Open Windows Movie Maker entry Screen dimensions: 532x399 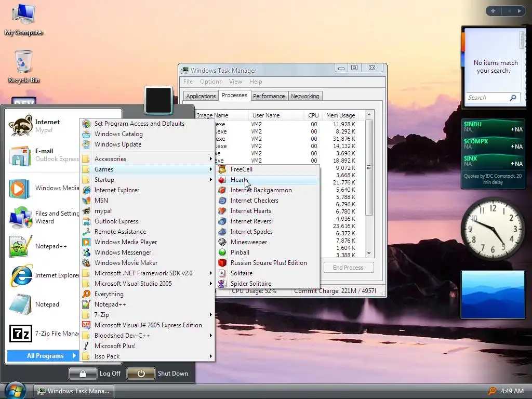click(x=147, y=262)
